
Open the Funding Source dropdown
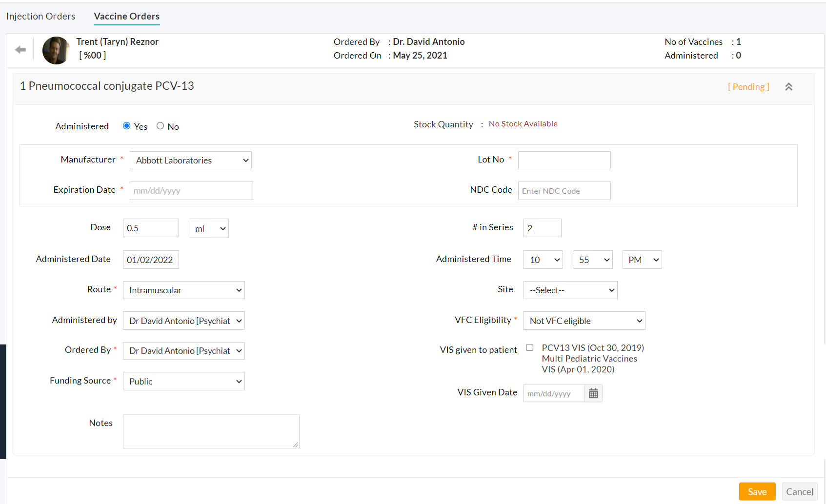click(x=183, y=382)
